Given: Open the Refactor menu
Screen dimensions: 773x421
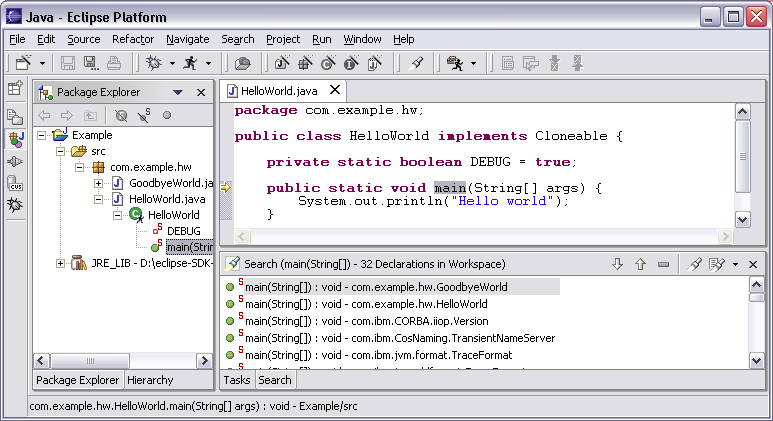Looking at the screenshot, I should click(x=133, y=39).
